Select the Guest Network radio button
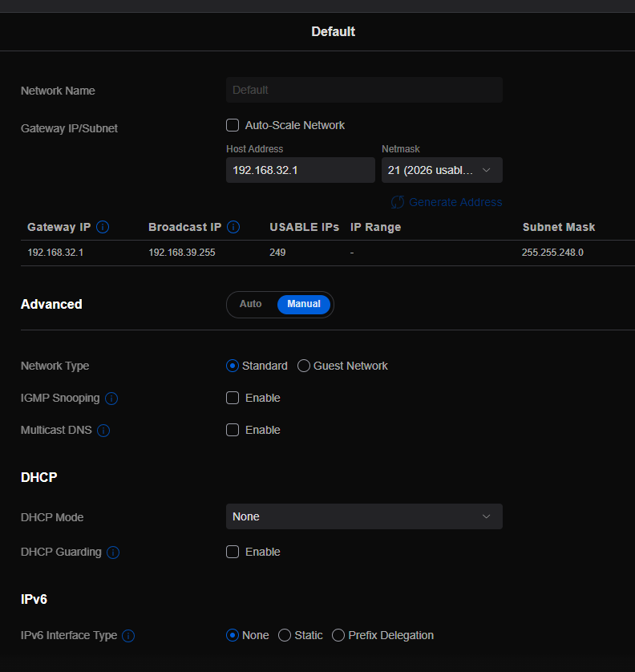Viewport: 635px width, 672px height. click(304, 366)
